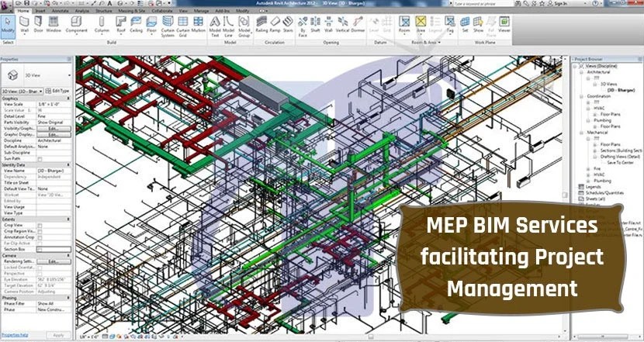This screenshot has height=342, width=644.
Task: Toggle Crop Region Visible checkbox
Action: [x=40, y=232]
